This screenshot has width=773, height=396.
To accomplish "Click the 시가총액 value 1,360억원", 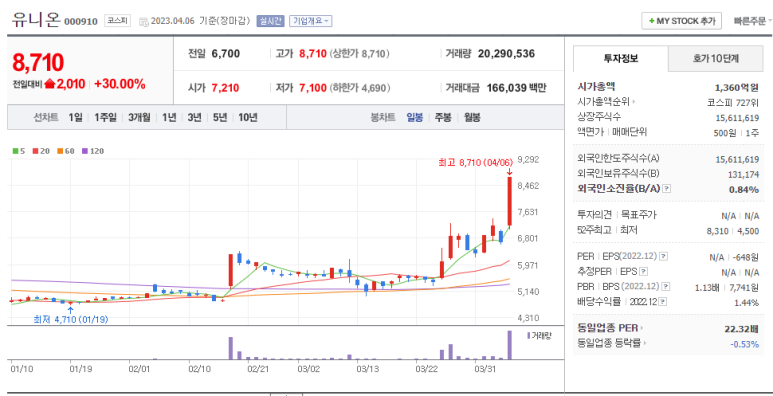I will 737,88.
